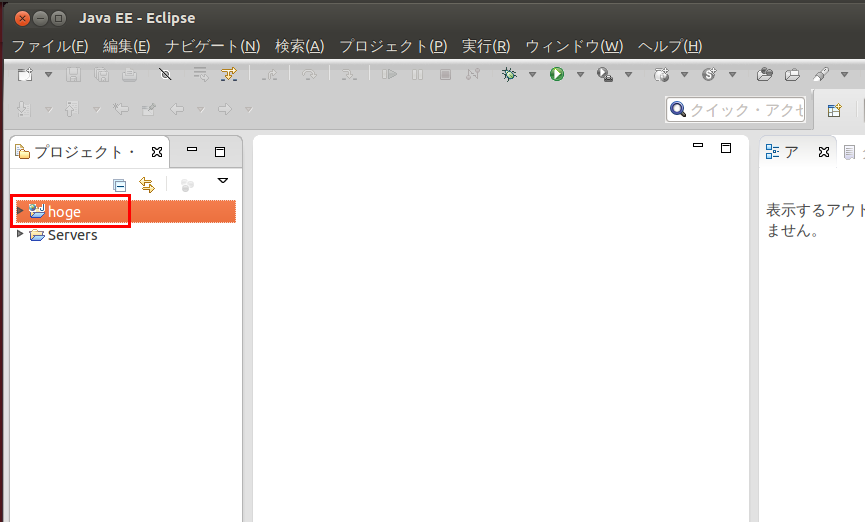Open the Debug dropdown arrow
This screenshot has height=522, width=865.
pyautogui.click(x=532, y=74)
